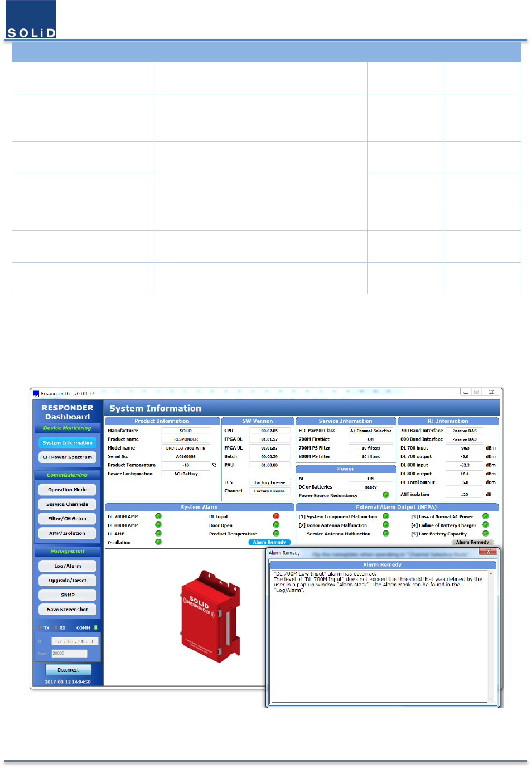Click the ICS Factory License field
532x768 pixels.
coord(269,482)
